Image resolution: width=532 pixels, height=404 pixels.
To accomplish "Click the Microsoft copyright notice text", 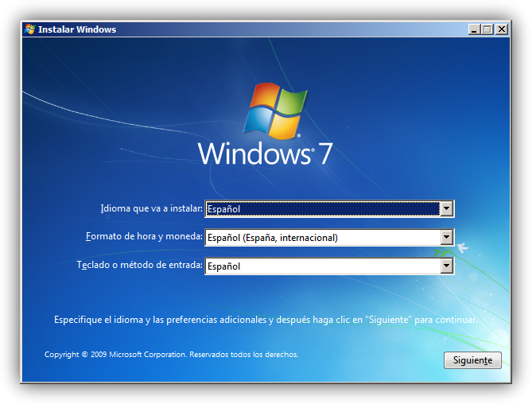I will click(x=171, y=355).
